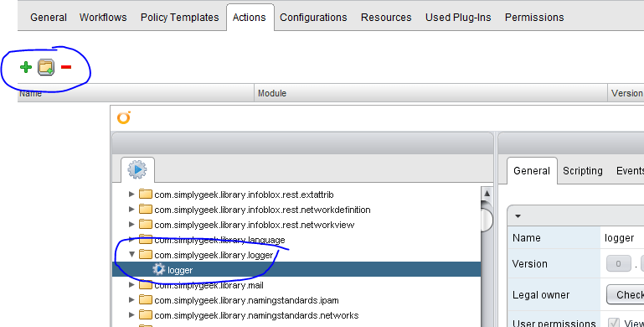Screen dimensions: 644x327
Task: Open the Policy Templates tab
Action: pyautogui.click(x=179, y=18)
